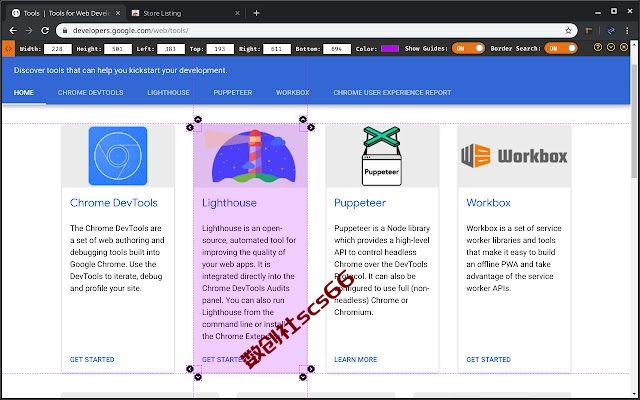
Task: Click the Workbox card title link
Action: (488, 203)
